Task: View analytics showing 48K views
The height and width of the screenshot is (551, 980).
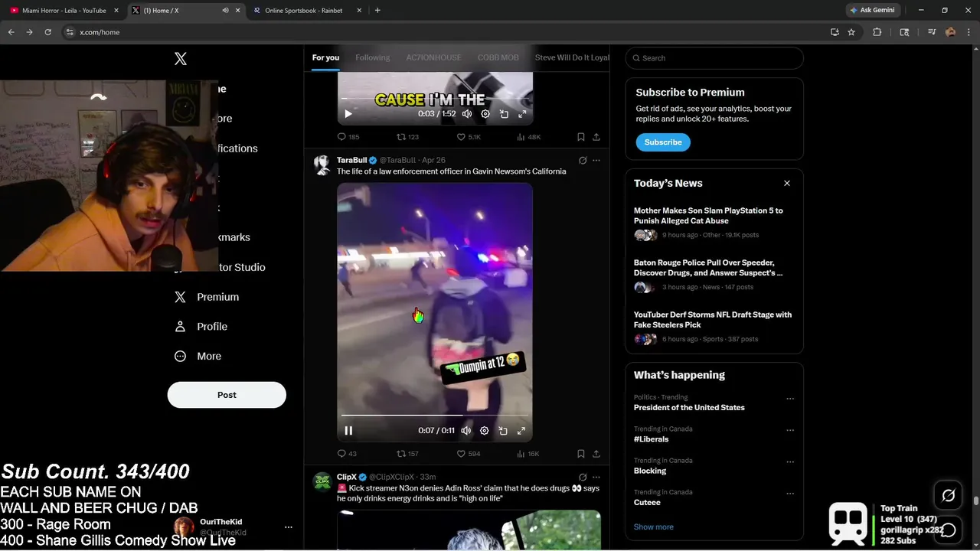Action: [x=529, y=137]
